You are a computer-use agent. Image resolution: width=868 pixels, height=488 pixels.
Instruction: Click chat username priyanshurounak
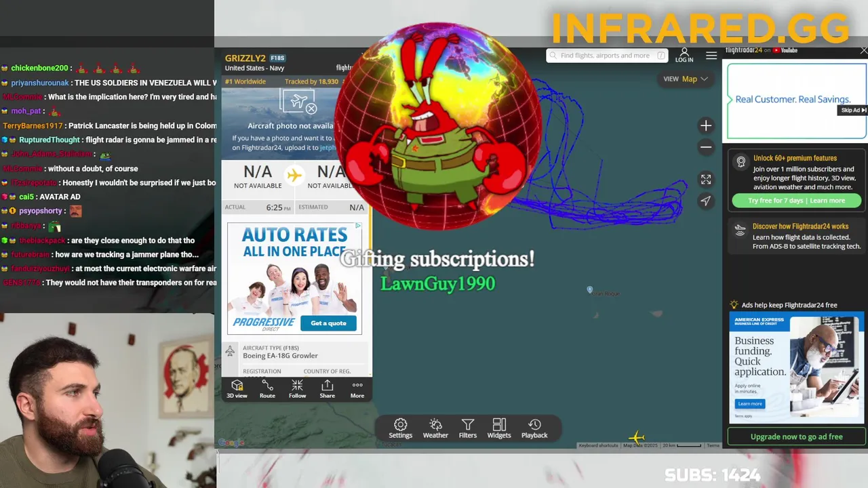pyautogui.click(x=40, y=83)
